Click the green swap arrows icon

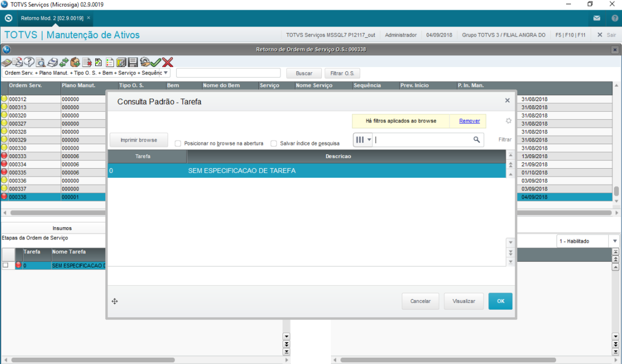tap(63, 62)
